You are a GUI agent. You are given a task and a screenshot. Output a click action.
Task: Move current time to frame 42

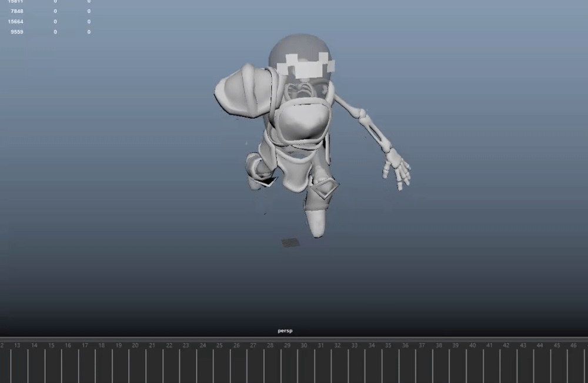(506, 345)
